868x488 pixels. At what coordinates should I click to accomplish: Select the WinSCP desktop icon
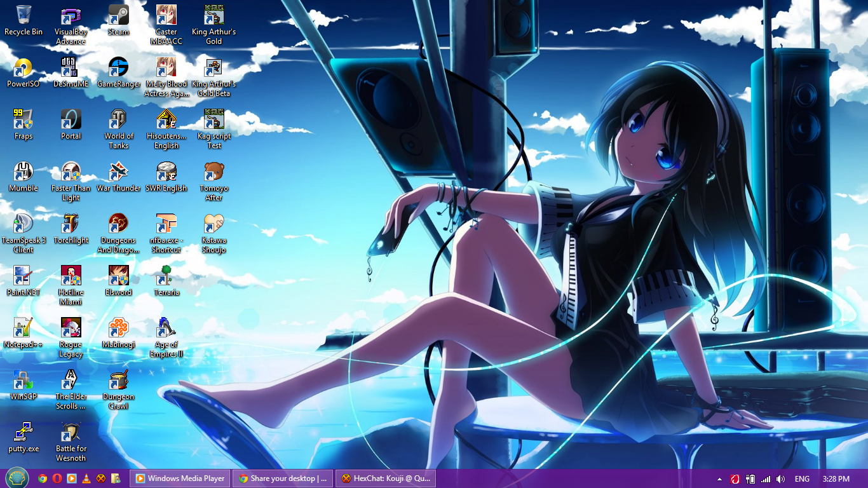[x=24, y=384]
